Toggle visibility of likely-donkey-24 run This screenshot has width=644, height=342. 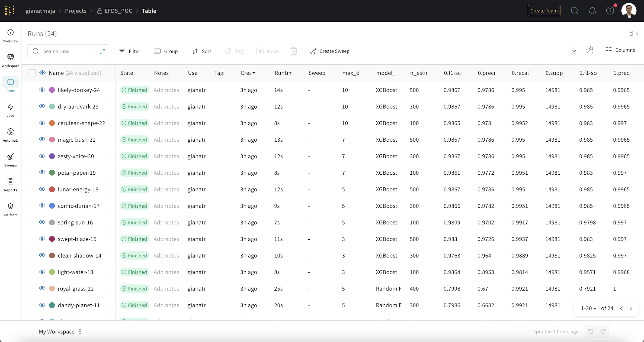pos(42,90)
